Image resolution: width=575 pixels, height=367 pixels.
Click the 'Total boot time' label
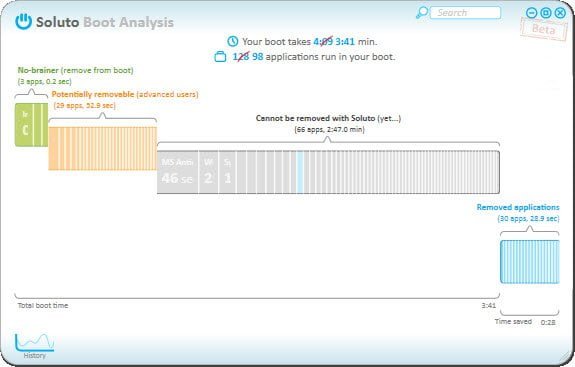coord(43,305)
